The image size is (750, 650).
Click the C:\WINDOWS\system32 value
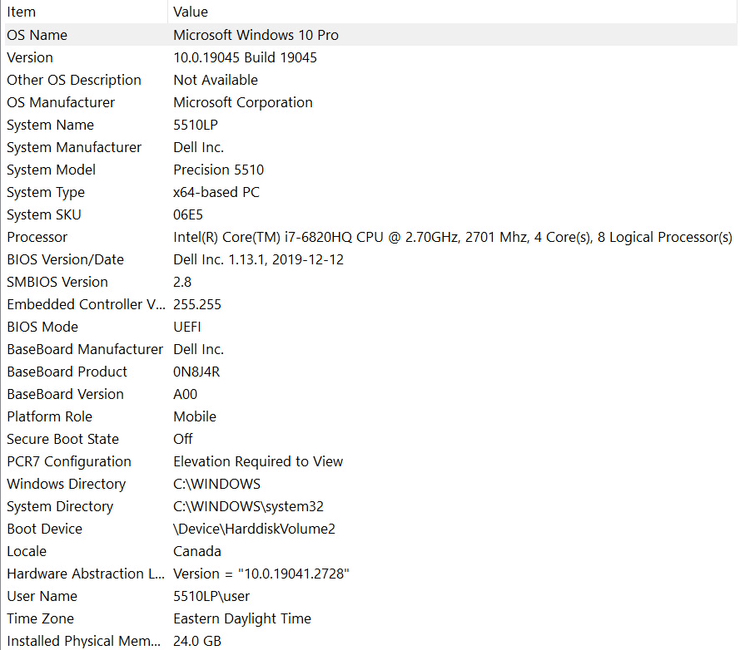pyautogui.click(x=248, y=507)
